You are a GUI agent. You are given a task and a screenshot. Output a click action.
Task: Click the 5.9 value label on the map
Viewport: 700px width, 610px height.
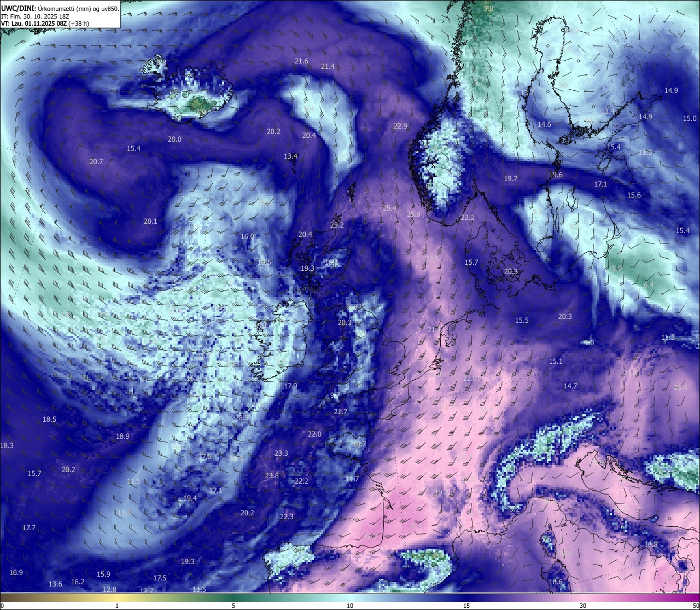617,269
